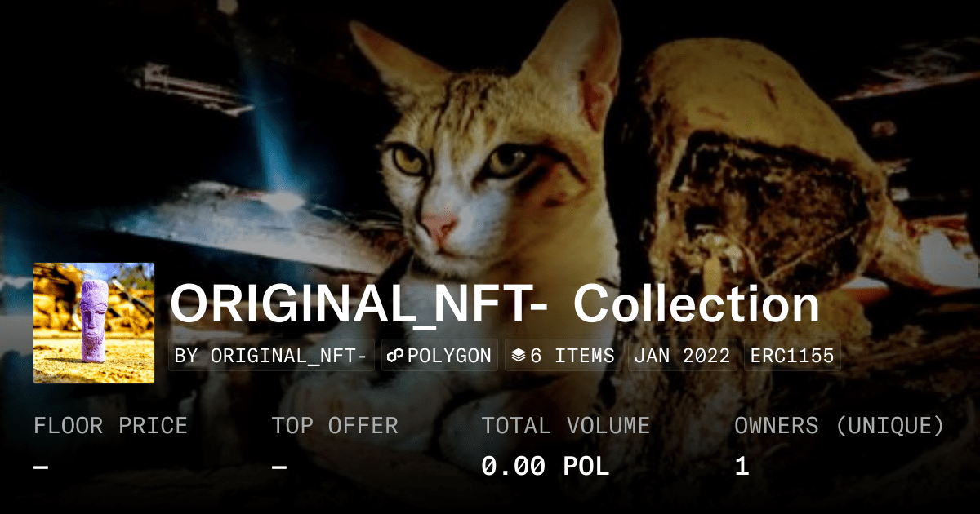The width and height of the screenshot is (980, 514).
Task: Select the ORIGINAL_NFT- Collection title
Action: 495,305
